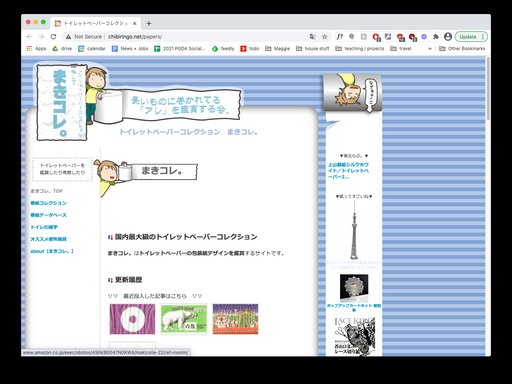Click the browser forward arrow

(x=41, y=37)
